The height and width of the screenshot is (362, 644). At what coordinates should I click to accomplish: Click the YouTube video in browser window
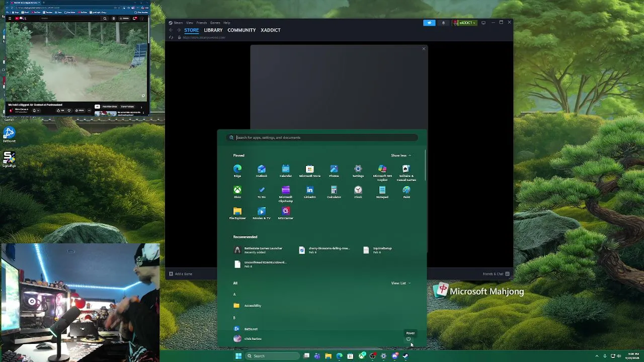[76, 61]
